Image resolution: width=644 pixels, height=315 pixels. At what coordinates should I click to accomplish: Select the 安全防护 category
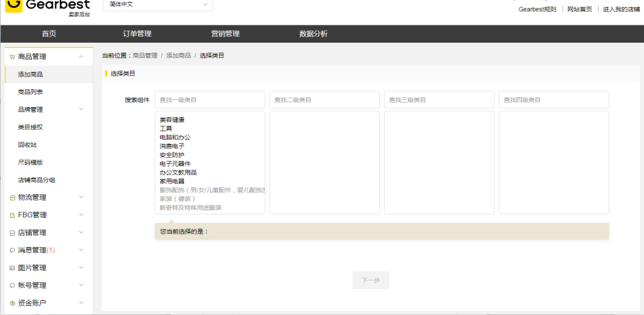(x=172, y=155)
